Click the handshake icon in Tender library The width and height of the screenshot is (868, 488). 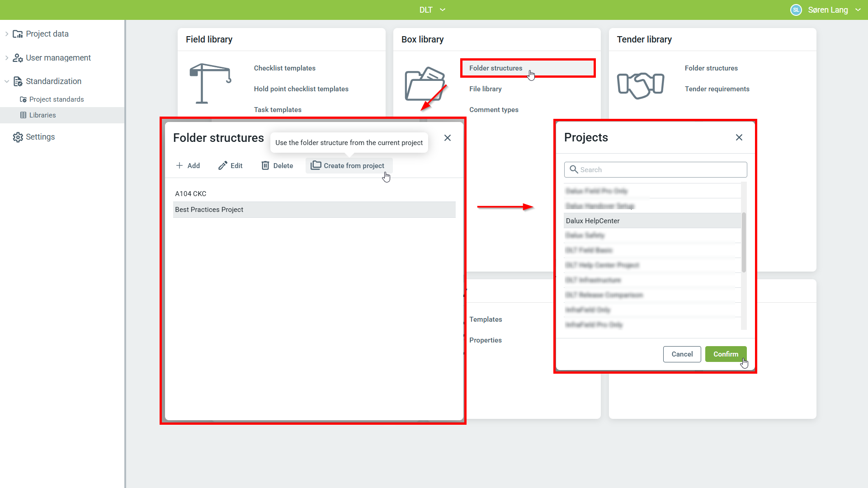[641, 85]
